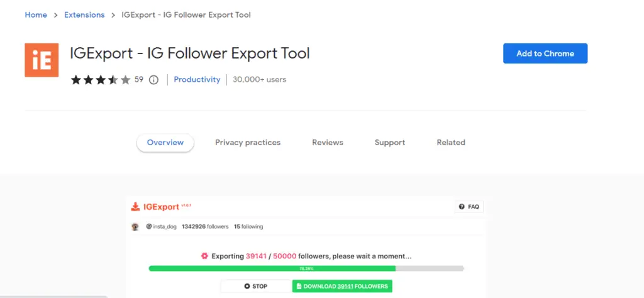
Task: Add the extension to Chrome
Action: pyautogui.click(x=545, y=53)
